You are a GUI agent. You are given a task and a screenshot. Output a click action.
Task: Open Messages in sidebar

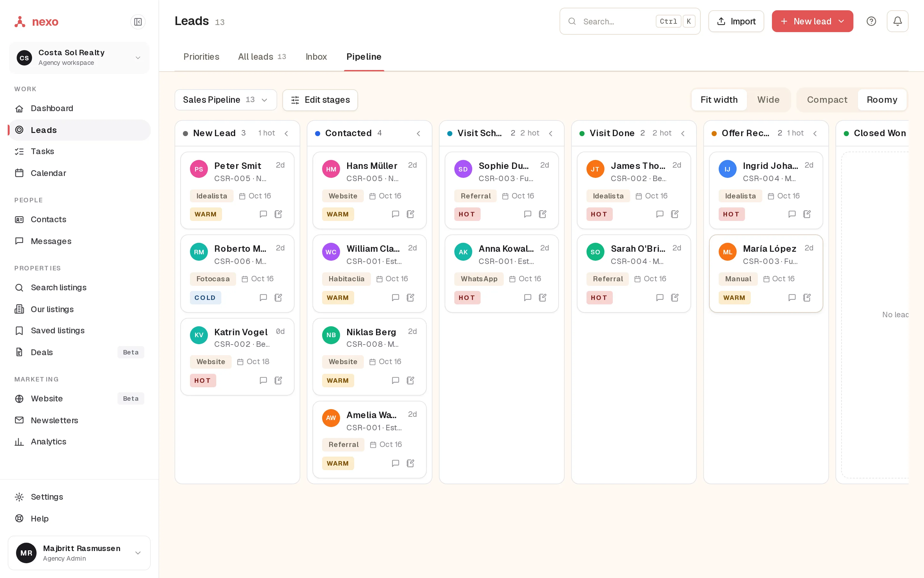pos(79,241)
